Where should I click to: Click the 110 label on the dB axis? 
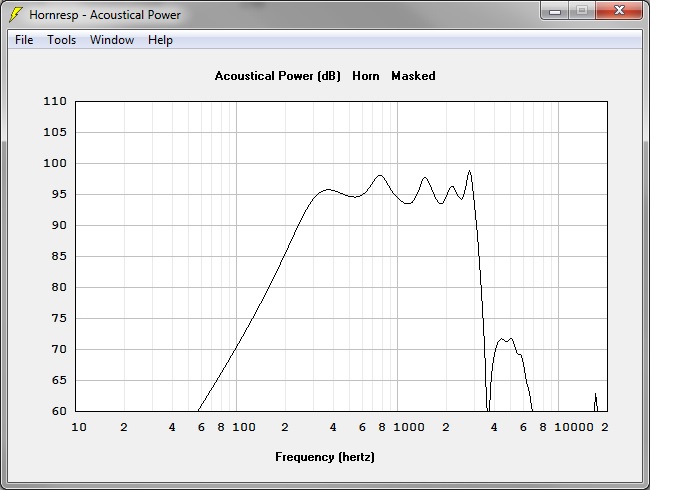click(x=55, y=102)
